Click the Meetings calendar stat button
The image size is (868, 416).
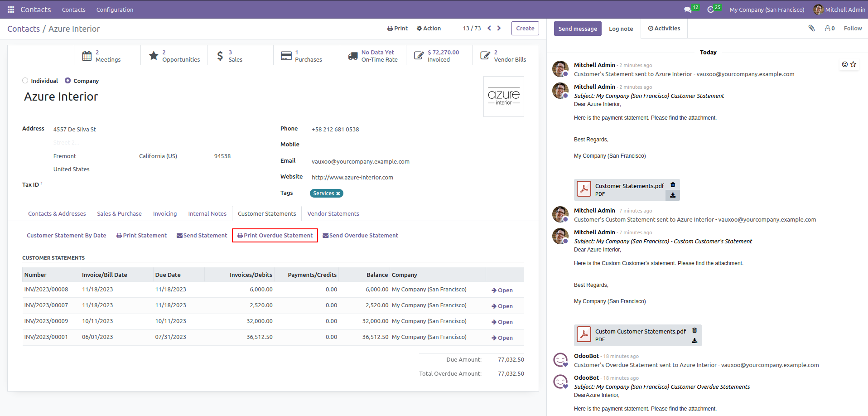[107, 56]
